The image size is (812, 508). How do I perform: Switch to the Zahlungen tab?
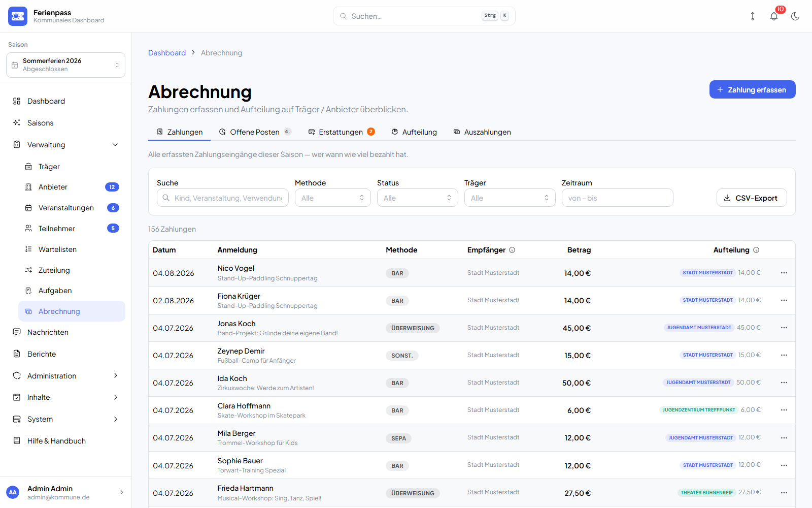click(179, 132)
